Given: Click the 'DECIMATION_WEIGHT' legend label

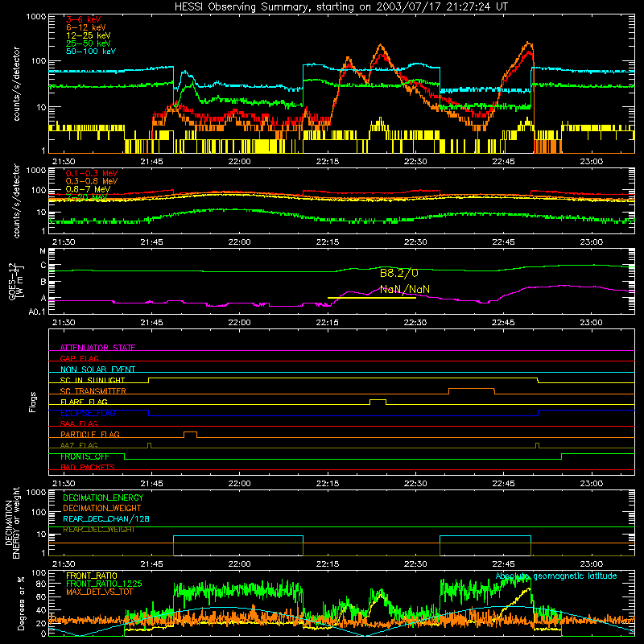Looking at the screenshot, I should [102, 509].
